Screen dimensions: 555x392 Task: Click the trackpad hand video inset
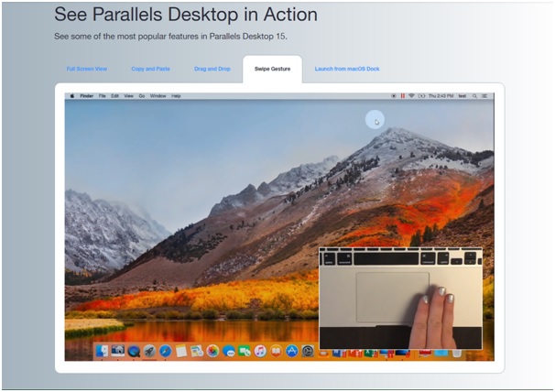tap(400, 299)
